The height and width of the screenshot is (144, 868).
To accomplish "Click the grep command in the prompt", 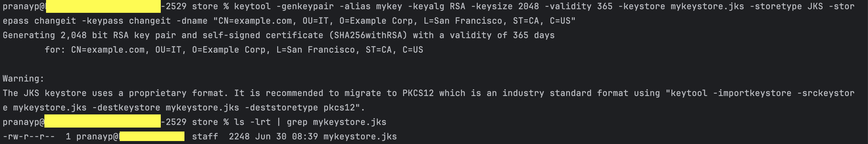I will [297, 122].
